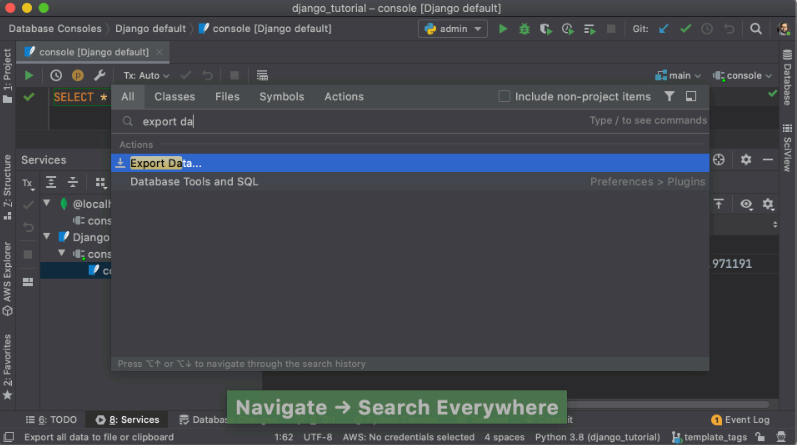This screenshot has height=445, width=798.
Task: Click Python 3.8 (django_tutorial) interpreter status
Action: (x=597, y=437)
